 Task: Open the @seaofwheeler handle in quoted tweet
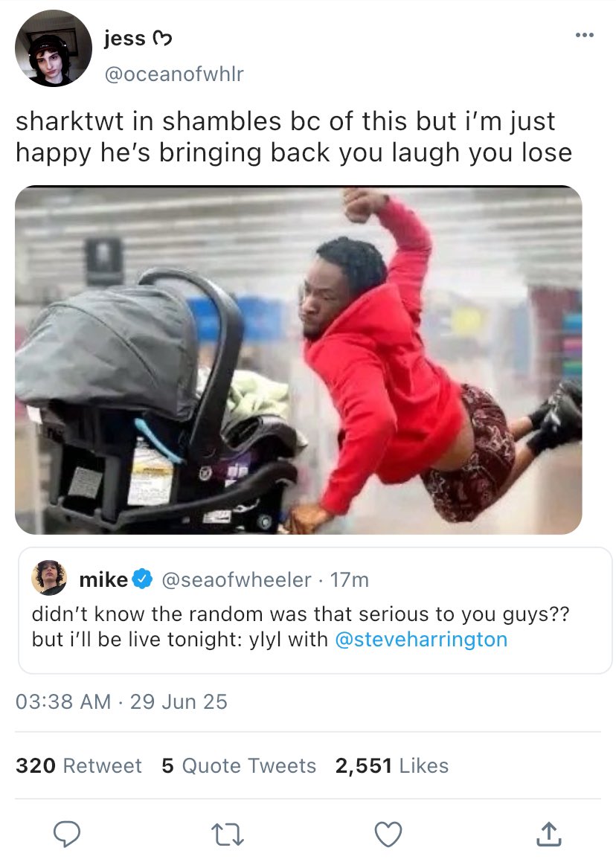(237, 579)
